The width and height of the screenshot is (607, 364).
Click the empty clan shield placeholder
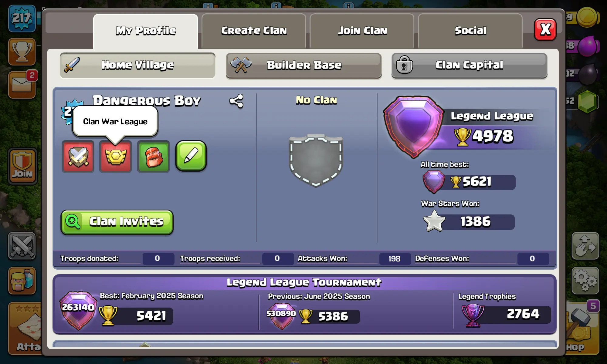pyautogui.click(x=316, y=160)
